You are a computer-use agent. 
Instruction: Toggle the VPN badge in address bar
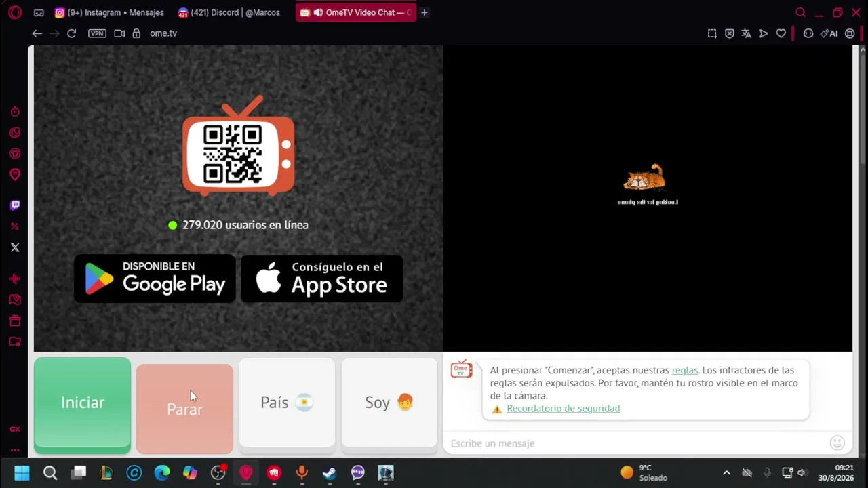click(97, 33)
